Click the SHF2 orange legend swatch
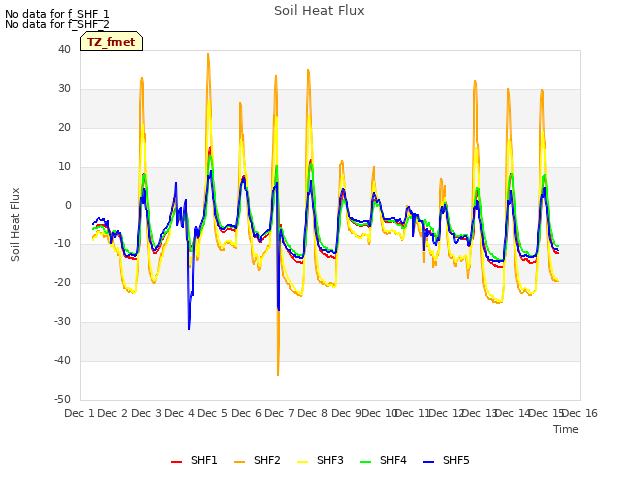Viewport: 640px width, 480px height. pos(240,461)
